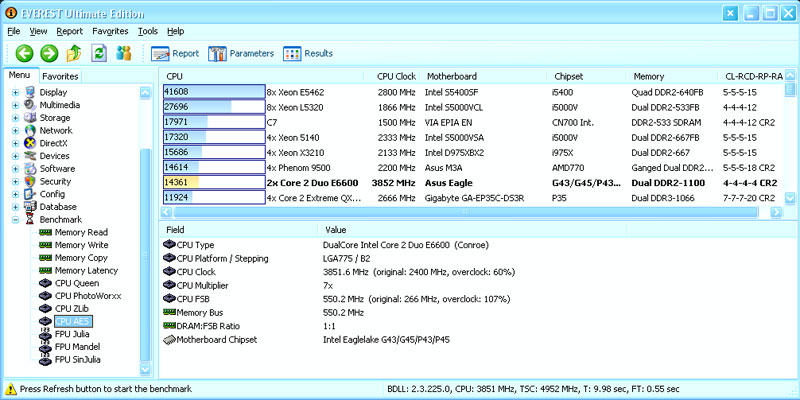Image resolution: width=800 pixels, height=400 pixels.
Task: Open the Memory Read benchmark
Action: (81, 232)
